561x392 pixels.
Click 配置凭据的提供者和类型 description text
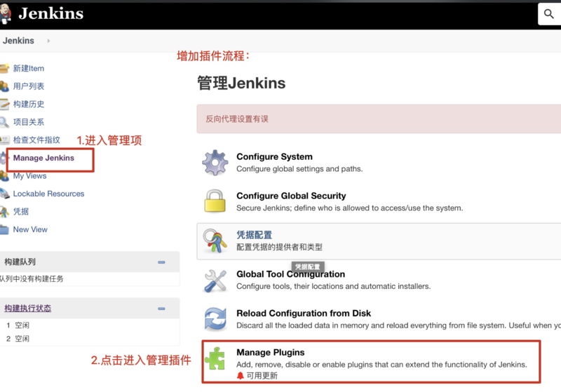(279, 247)
